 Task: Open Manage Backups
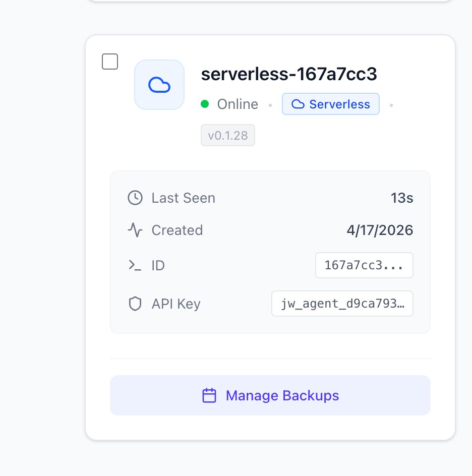coord(270,395)
